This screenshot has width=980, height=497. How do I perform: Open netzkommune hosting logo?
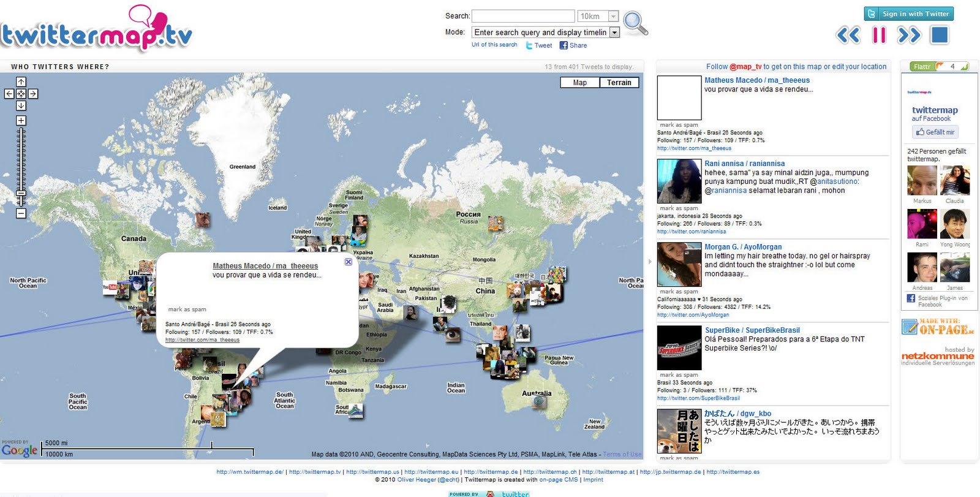(938, 356)
